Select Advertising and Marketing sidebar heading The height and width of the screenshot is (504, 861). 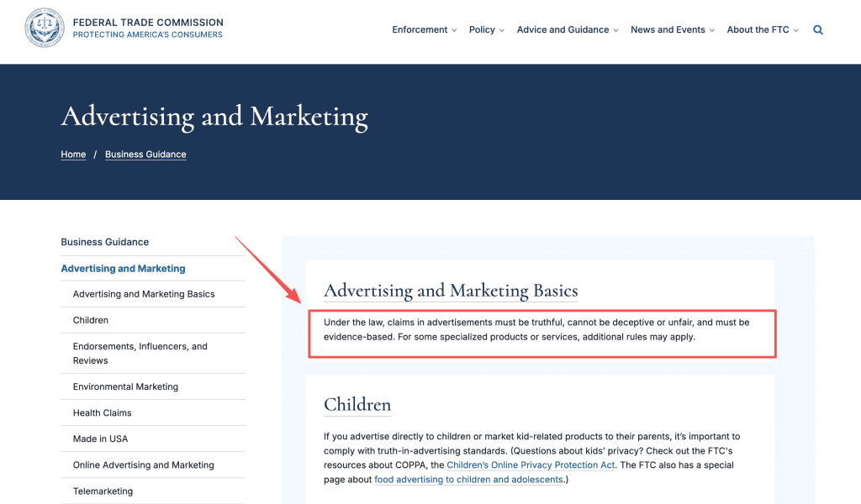(123, 268)
